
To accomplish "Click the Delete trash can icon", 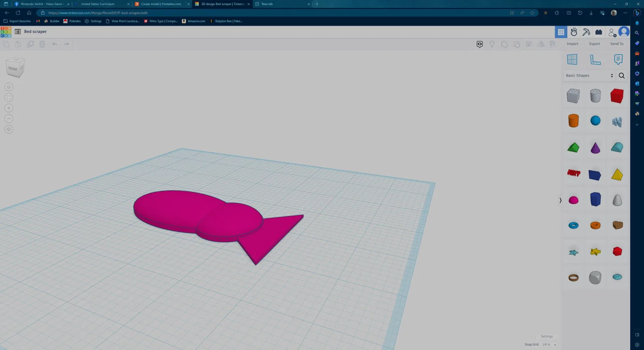I will [x=42, y=44].
